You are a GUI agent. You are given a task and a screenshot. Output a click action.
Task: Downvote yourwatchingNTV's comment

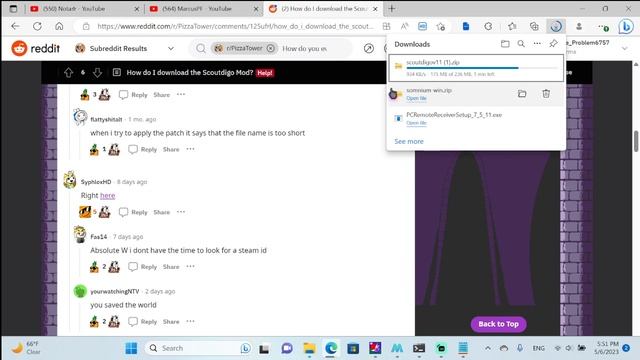[114, 322]
